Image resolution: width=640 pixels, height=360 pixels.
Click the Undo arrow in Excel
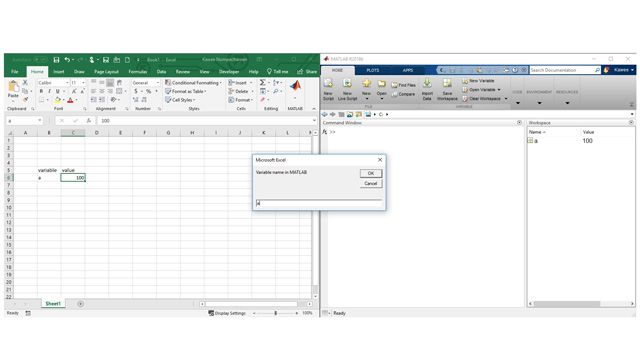[67, 60]
